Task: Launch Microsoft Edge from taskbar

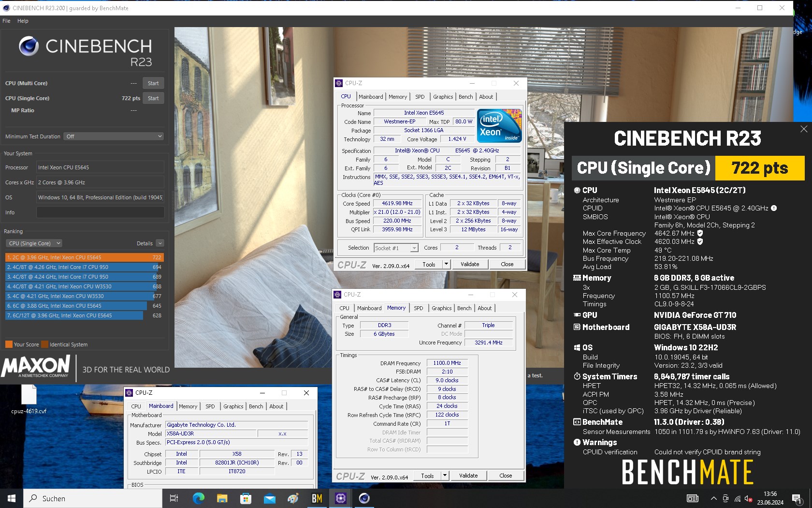Action: click(198, 498)
